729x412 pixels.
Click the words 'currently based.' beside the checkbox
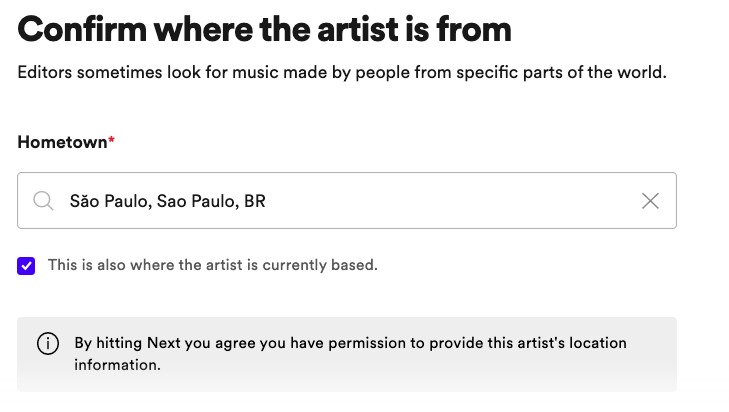coord(320,265)
